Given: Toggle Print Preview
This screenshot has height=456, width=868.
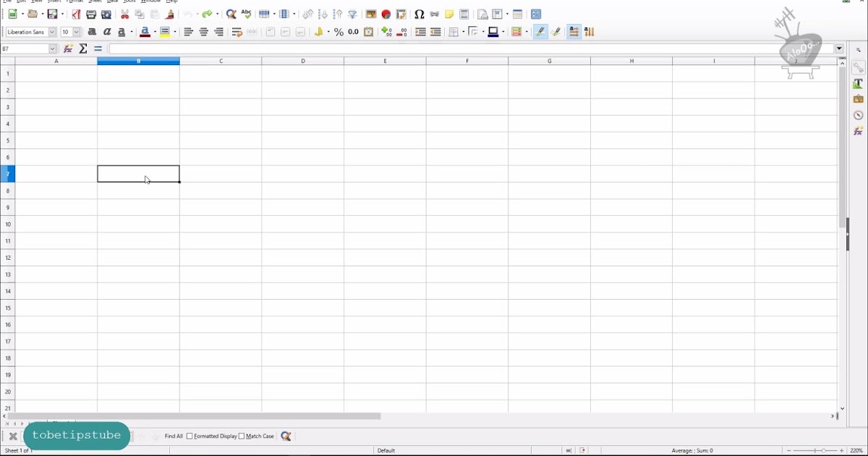Looking at the screenshot, I should pos(106,14).
